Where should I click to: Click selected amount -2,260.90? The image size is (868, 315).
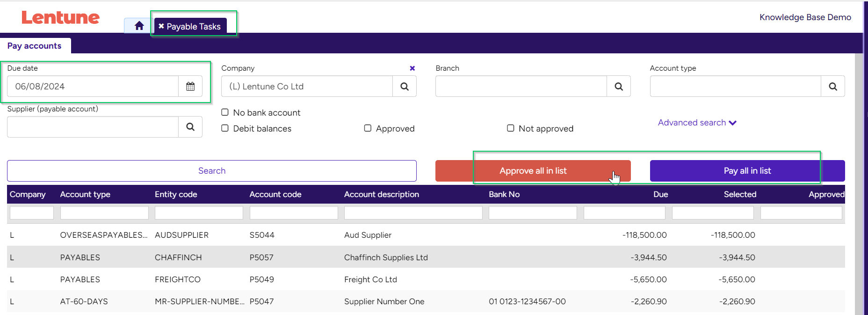(x=737, y=301)
